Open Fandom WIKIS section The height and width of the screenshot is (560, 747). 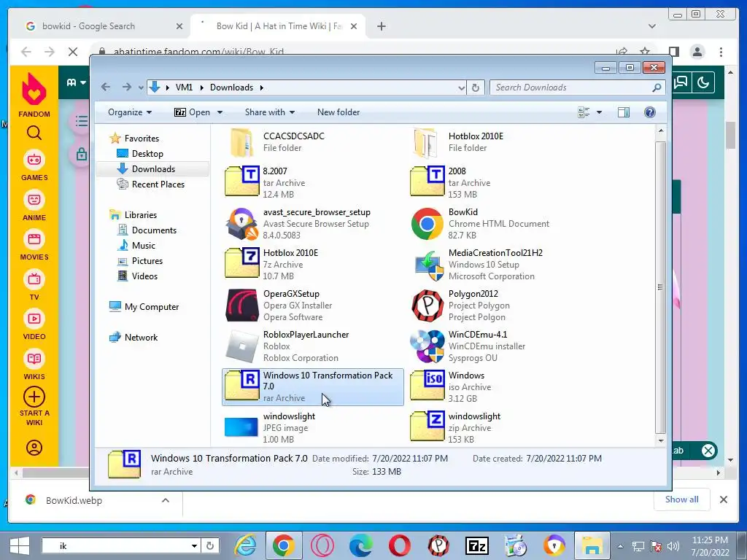(x=34, y=365)
